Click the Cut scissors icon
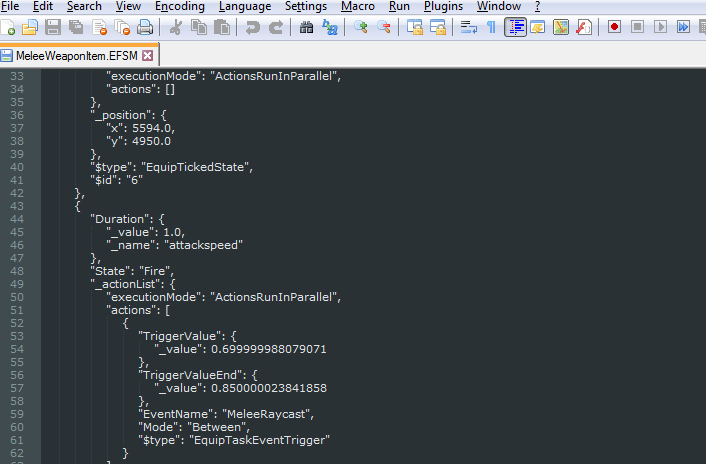This screenshot has width=706, height=464. 176,27
